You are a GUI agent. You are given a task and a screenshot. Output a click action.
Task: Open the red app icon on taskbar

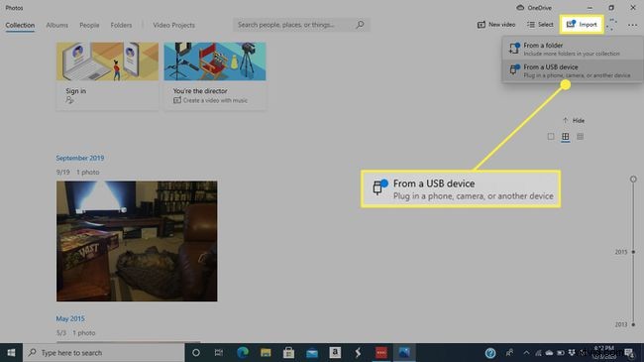(x=381, y=352)
